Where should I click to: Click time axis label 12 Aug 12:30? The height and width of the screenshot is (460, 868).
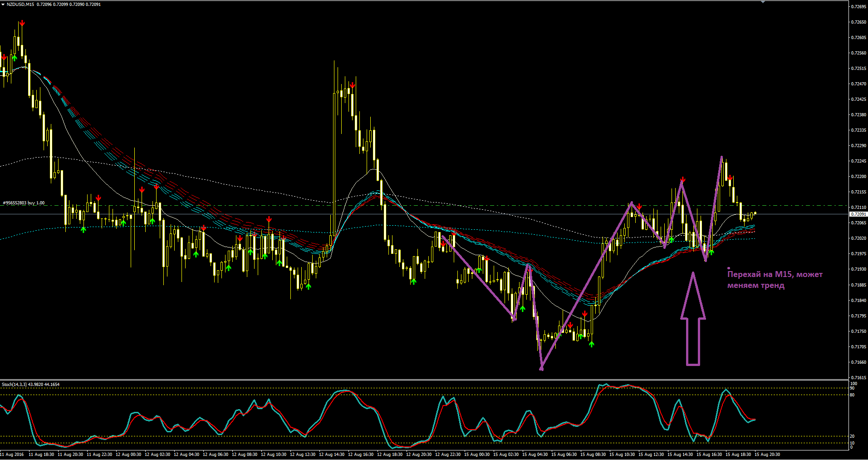click(x=303, y=454)
